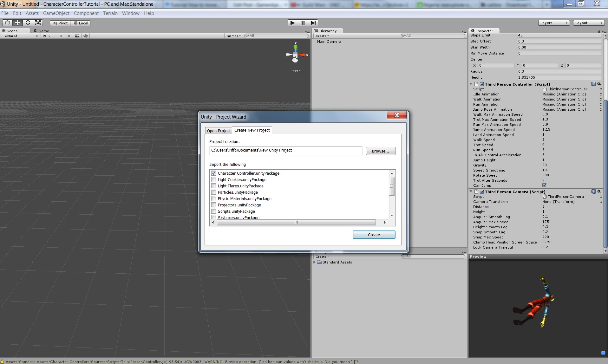The width and height of the screenshot is (608, 364).
Task: Collapse the Third Person Controller script foldout
Action: coord(471,84)
